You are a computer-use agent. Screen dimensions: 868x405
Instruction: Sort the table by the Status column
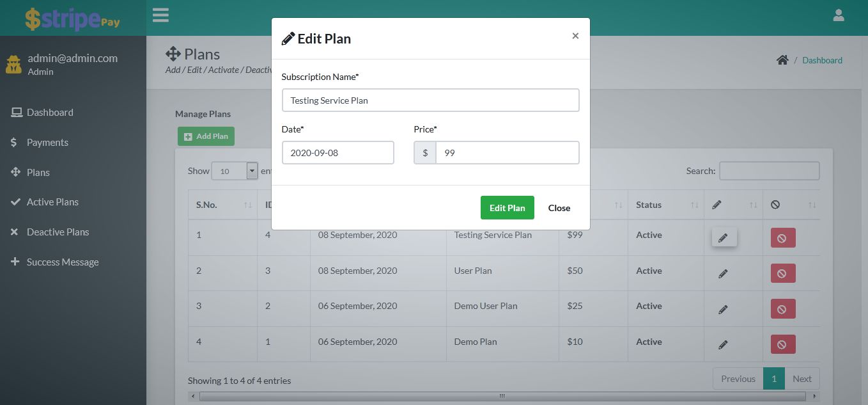pyautogui.click(x=648, y=205)
